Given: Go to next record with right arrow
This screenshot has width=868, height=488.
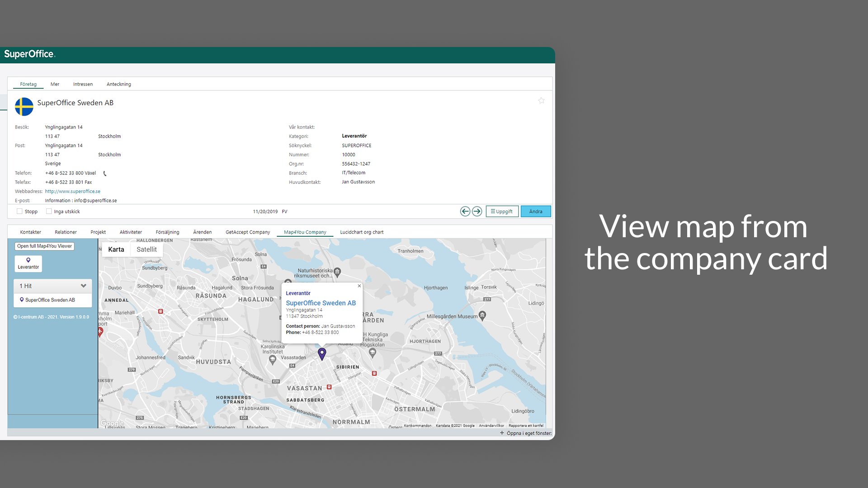Looking at the screenshot, I should pos(477,211).
